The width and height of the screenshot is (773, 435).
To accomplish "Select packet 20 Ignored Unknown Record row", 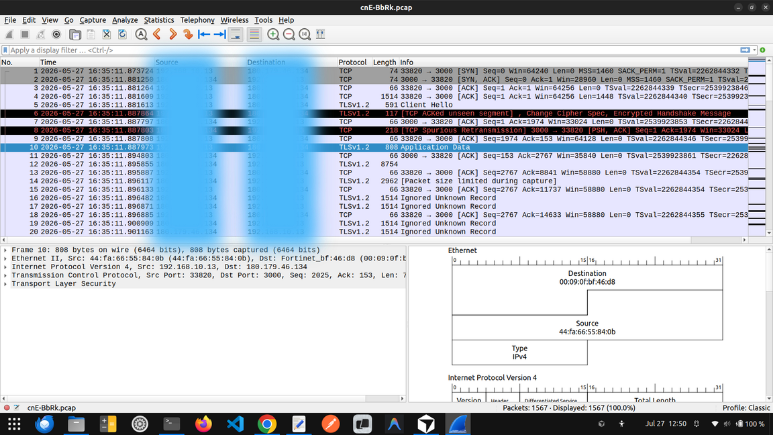I will pyautogui.click(x=374, y=232).
